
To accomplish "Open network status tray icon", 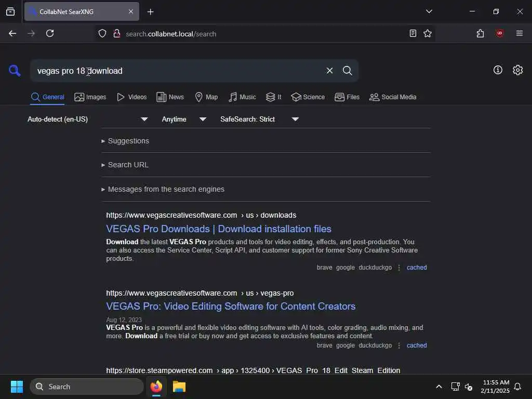I will point(455,387).
